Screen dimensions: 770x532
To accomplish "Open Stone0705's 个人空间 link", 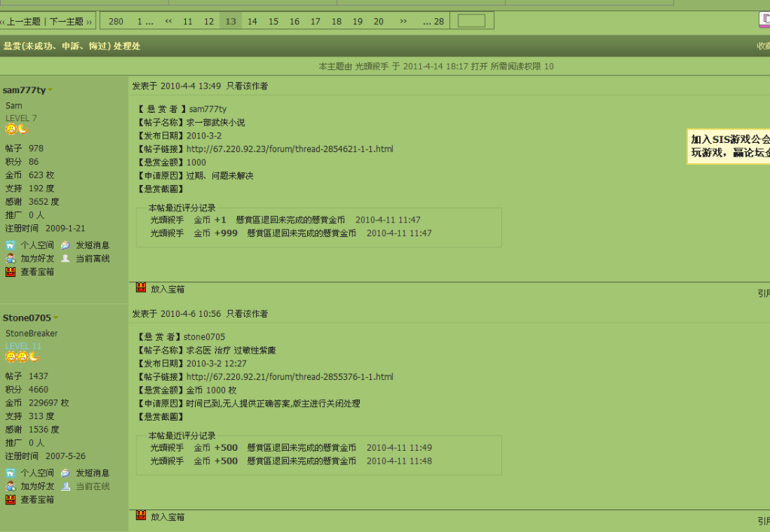I will click(38, 473).
